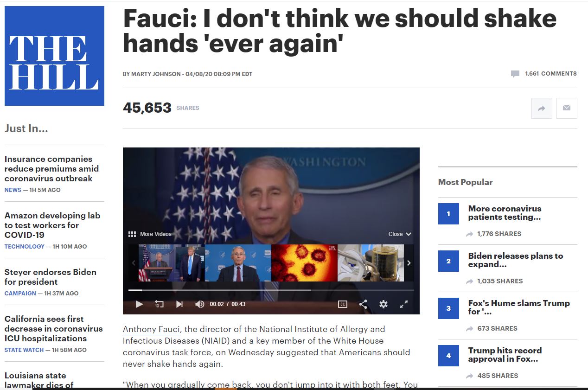The width and height of the screenshot is (588, 390).
Task: Open the TECHNOLOGY category link
Action: click(25, 247)
